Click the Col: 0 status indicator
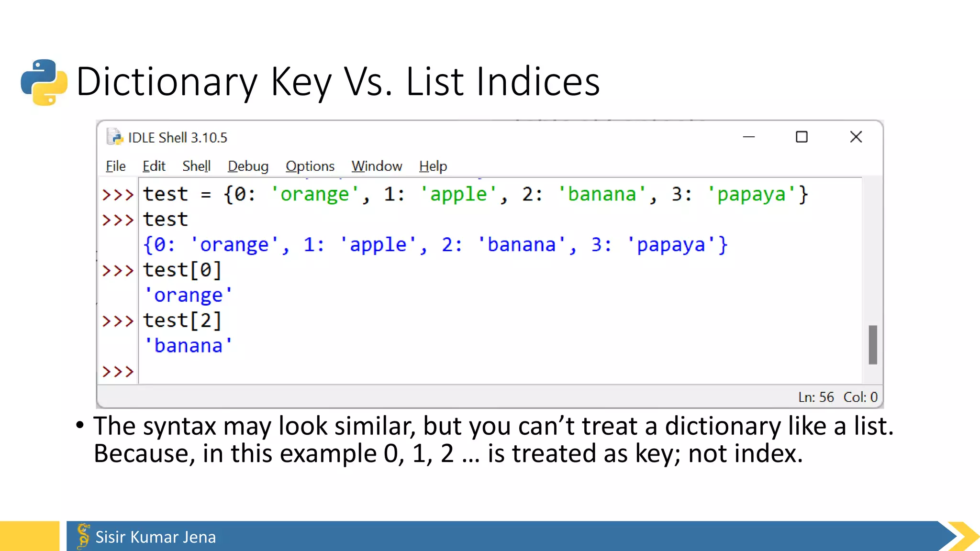980x551 pixels. (x=860, y=397)
